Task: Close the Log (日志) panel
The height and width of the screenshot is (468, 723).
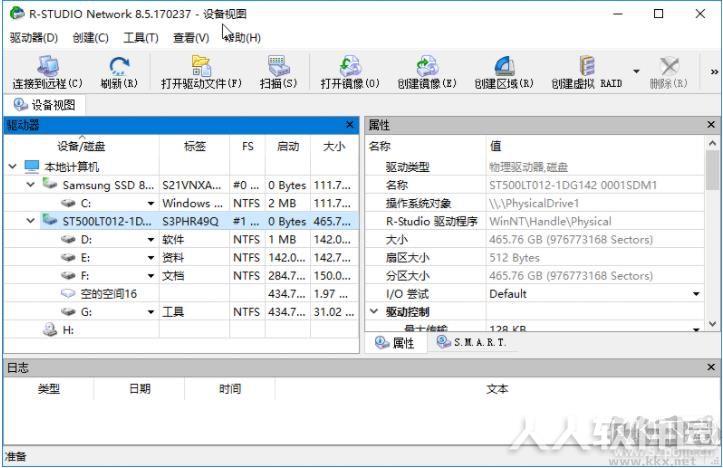Action: coord(711,367)
